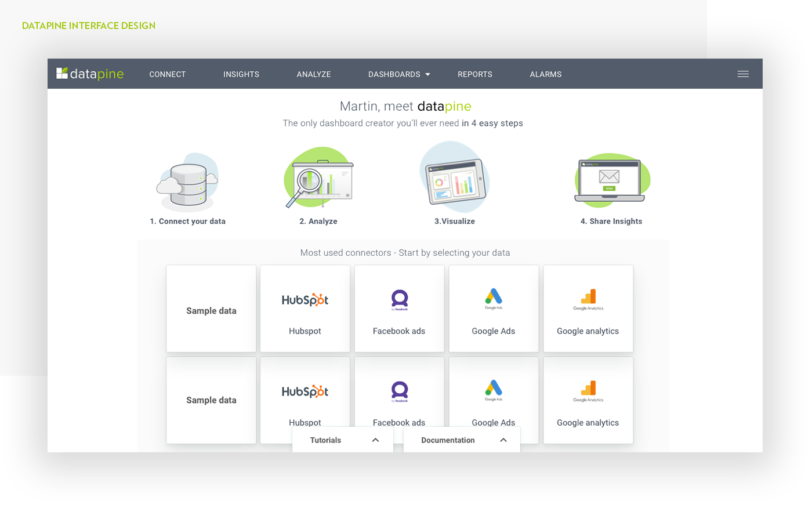This screenshot has width=812, height=508.
Task: Go to the INSIGHTS section
Action: pos(241,74)
